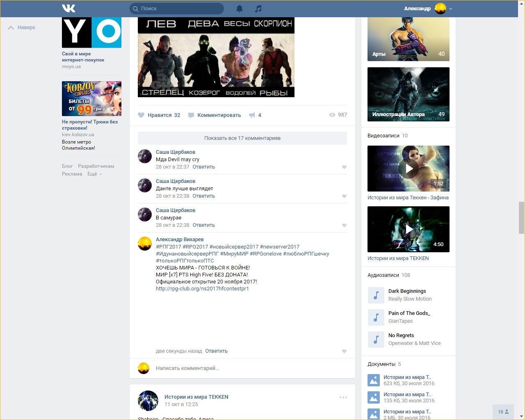Open the Kobzov Circus ad banner

click(x=91, y=98)
